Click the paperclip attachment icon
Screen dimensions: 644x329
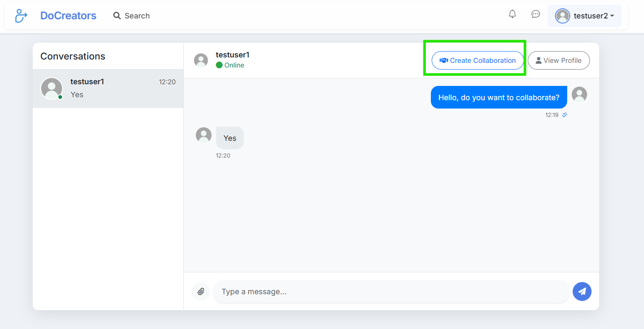click(201, 291)
